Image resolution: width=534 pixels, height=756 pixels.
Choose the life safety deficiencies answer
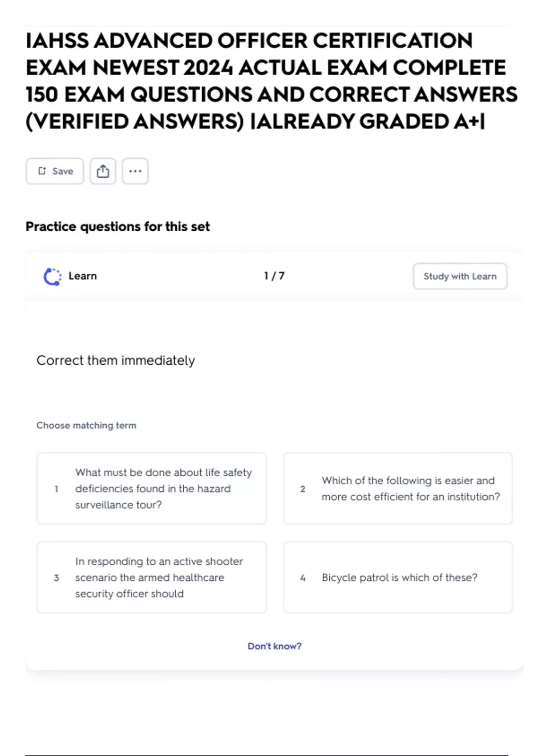(x=152, y=488)
